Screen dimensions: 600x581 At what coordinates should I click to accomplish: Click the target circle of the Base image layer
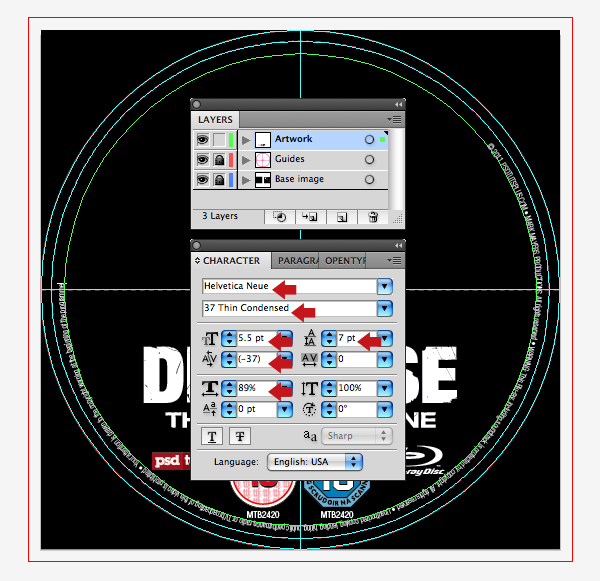(369, 180)
